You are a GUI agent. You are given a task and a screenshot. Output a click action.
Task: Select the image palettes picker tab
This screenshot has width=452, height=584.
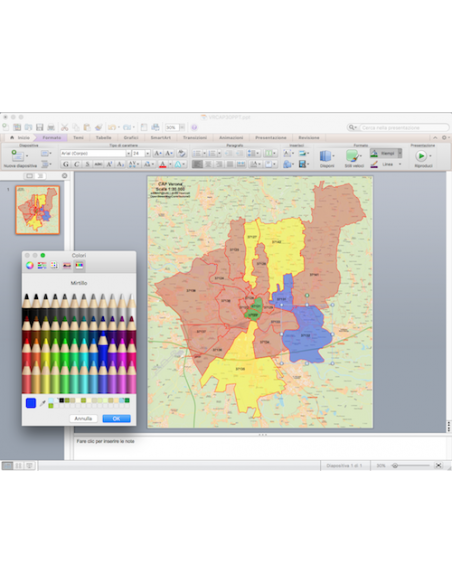click(x=67, y=265)
